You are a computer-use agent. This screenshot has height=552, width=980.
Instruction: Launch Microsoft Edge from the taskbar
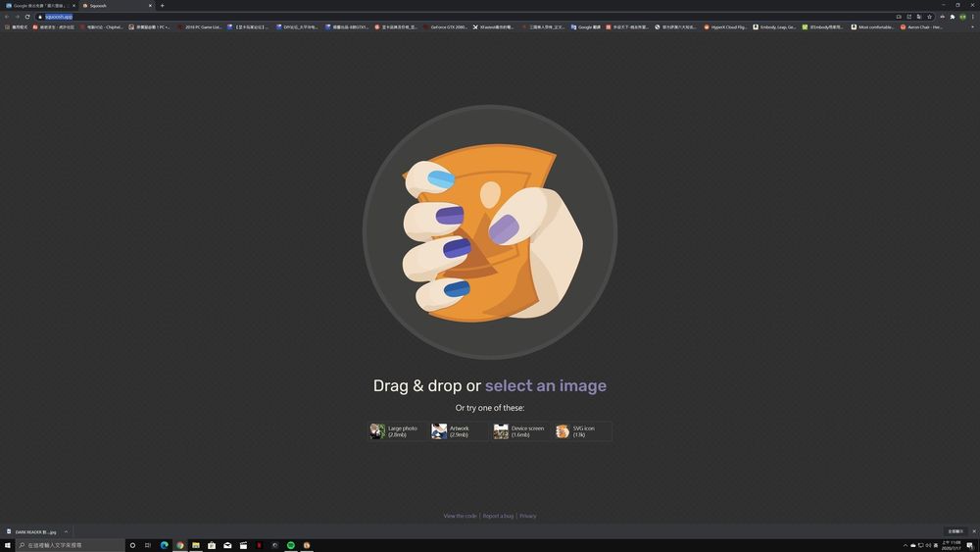[x=165, y=545]
